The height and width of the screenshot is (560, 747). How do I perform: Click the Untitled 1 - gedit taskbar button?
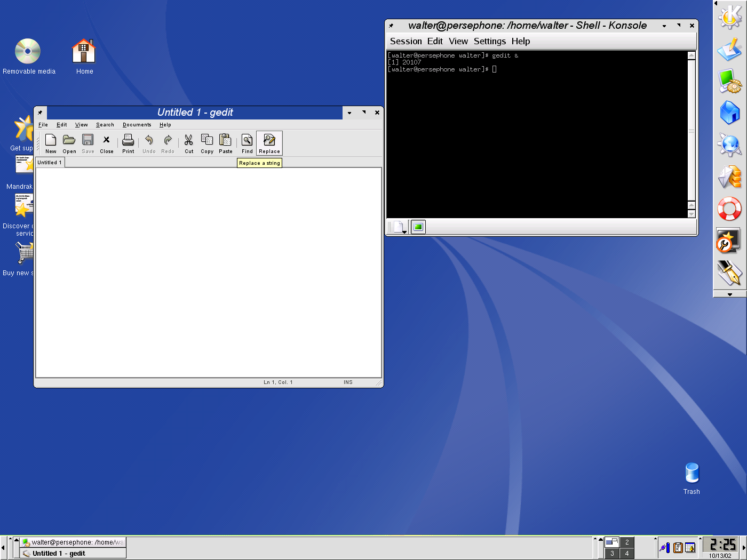tap(73, 554)
